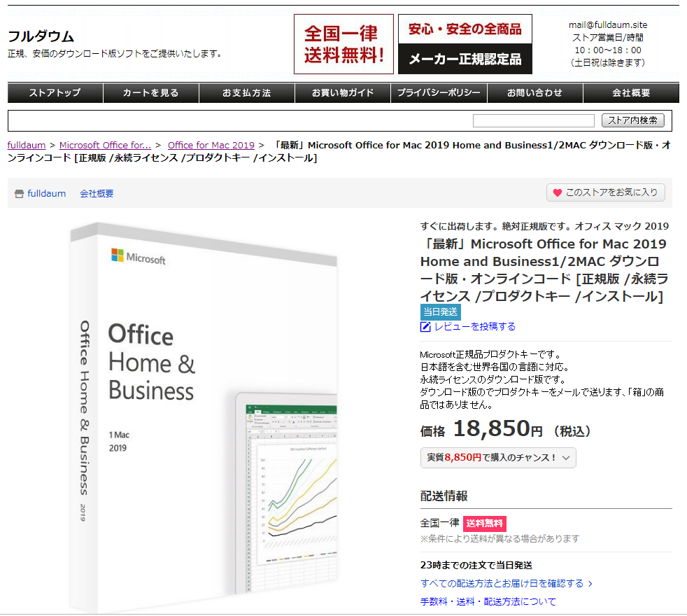Click the 当日発送 badge
Viewport: 687px width, 616px height.
point(440,311)
